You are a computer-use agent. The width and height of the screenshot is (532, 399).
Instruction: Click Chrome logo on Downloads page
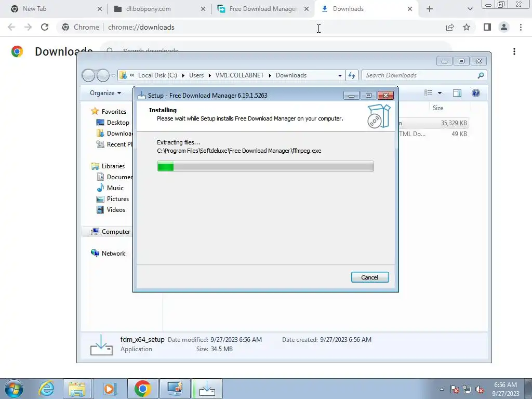click(17, 51)
